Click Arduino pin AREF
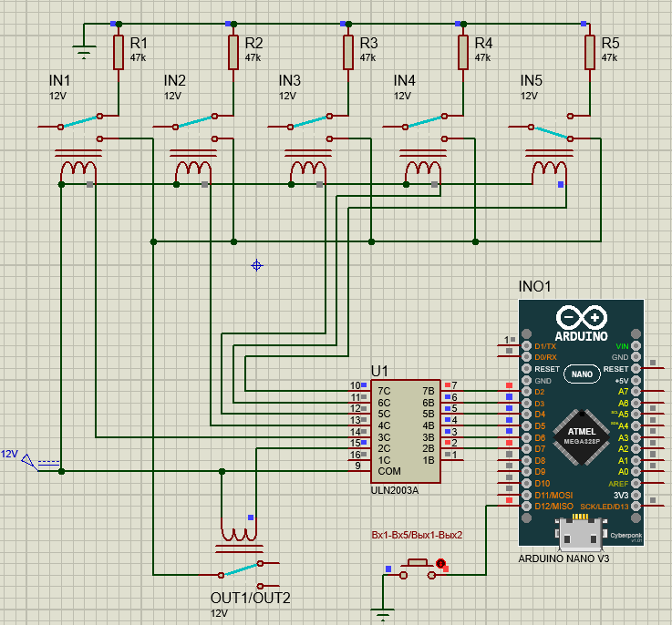672x625 pixels. point(636,483)
